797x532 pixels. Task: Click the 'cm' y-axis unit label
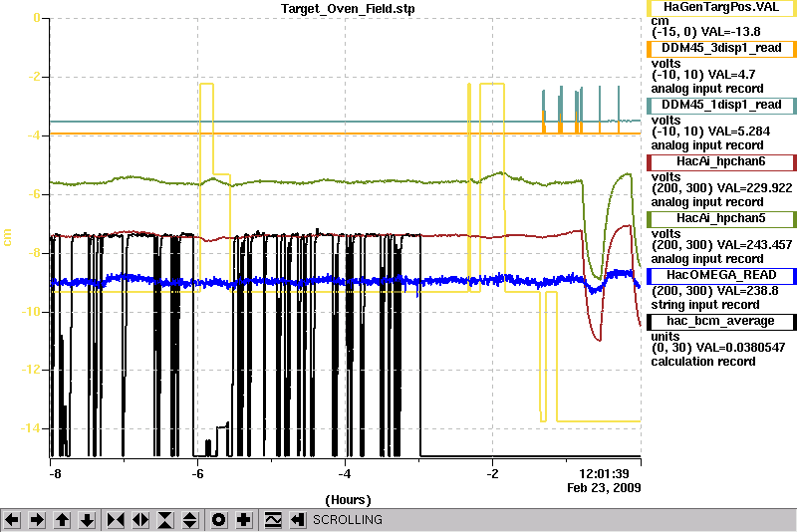[x=7, y=237]
